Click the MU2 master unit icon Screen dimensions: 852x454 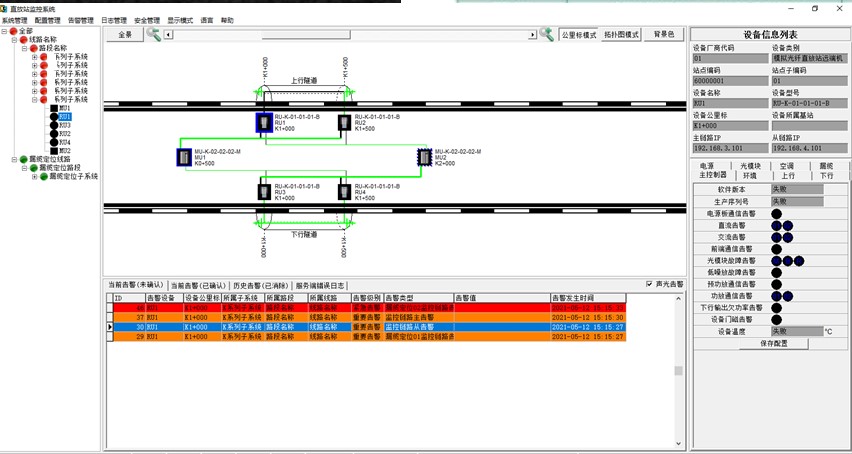coord(425,156)
